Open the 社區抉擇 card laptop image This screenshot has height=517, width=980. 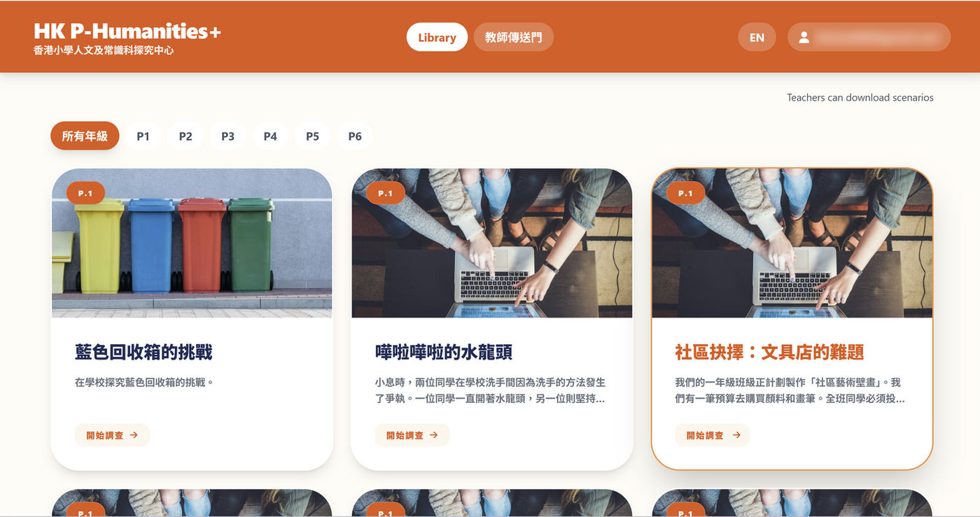tap(792, 243)
